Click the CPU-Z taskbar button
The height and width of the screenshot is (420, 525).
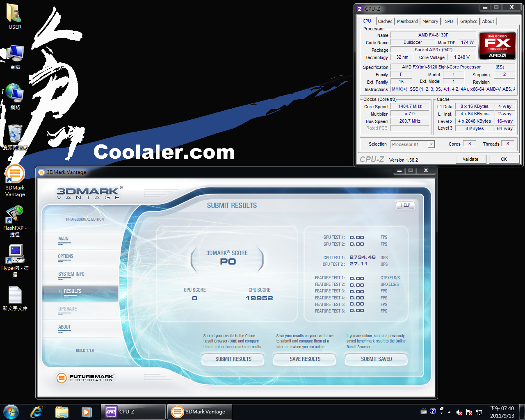pos(133,412)
